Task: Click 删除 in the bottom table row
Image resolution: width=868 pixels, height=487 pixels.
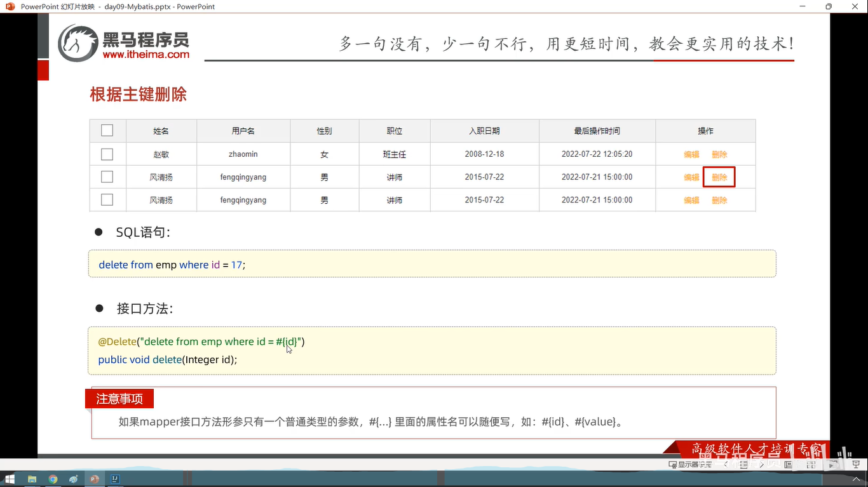Action: 719,200
